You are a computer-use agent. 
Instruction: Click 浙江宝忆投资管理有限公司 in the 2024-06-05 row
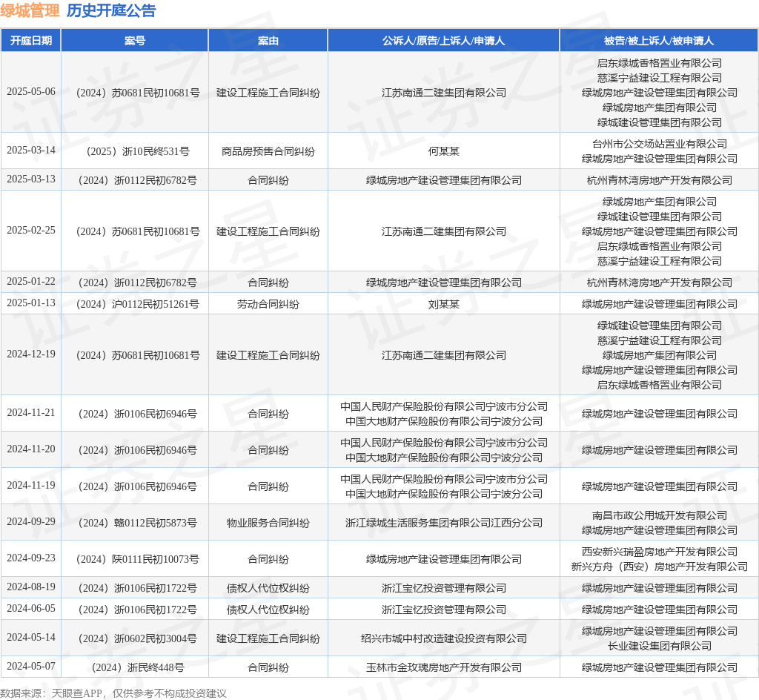(x=444, y=610)
